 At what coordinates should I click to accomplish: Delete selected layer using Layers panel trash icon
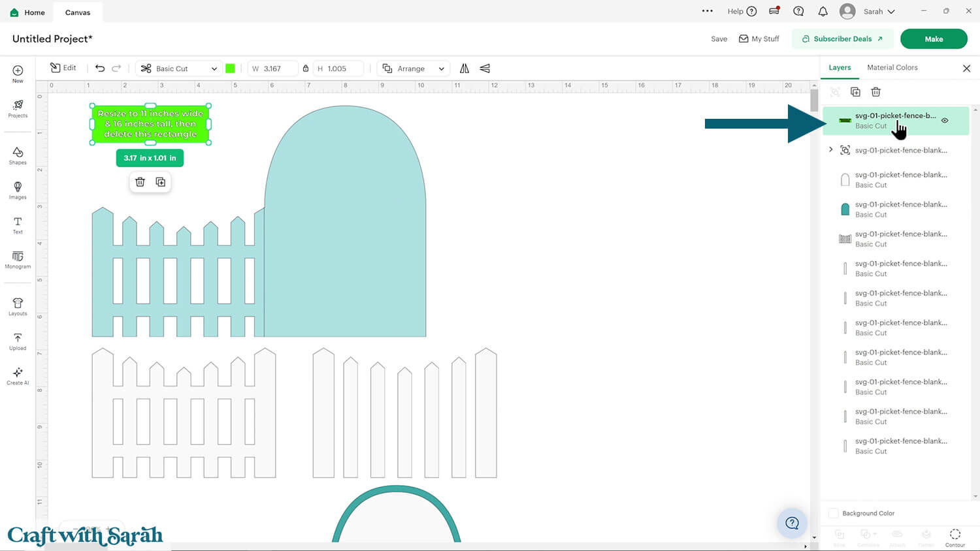[875, 92]
